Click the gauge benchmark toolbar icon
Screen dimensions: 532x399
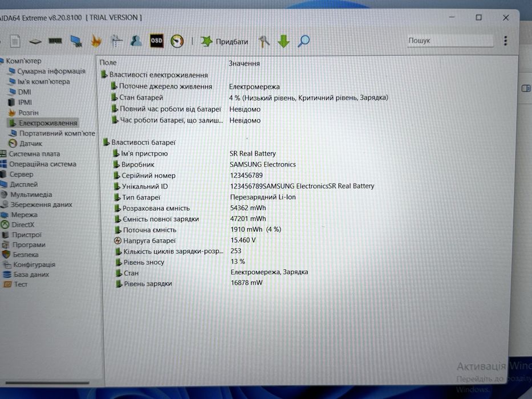177,41
